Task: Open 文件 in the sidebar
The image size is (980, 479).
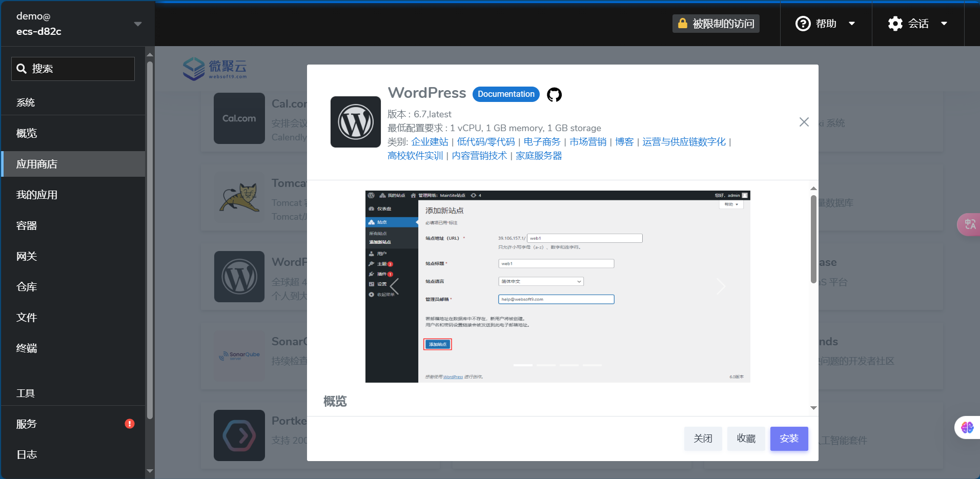Action: click(73, 318)
